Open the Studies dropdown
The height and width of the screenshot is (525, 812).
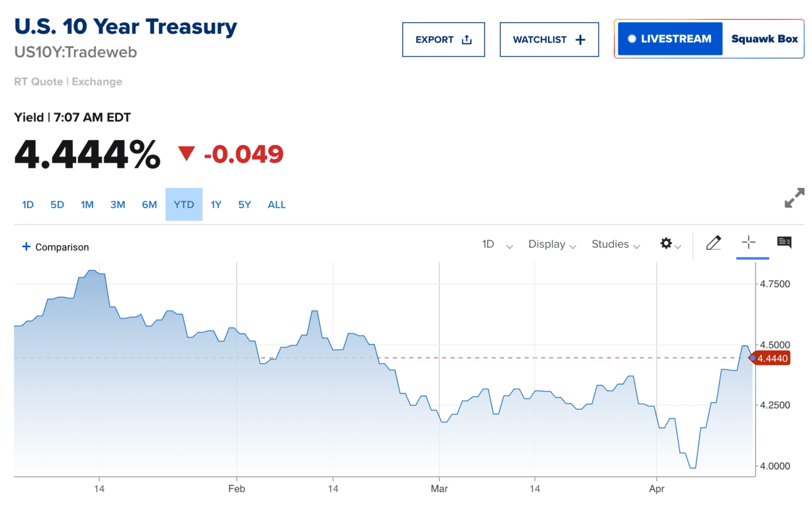(x=616, y=245)
